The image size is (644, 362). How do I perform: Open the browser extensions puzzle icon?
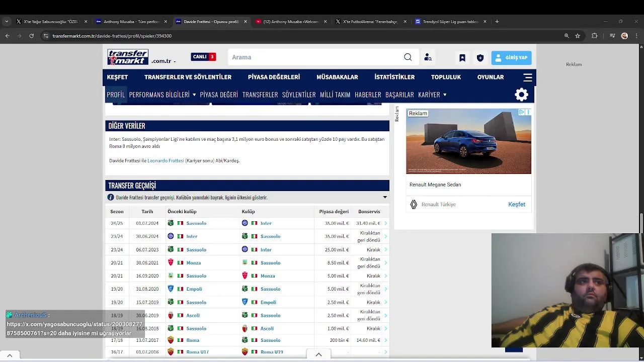point(594,36)
